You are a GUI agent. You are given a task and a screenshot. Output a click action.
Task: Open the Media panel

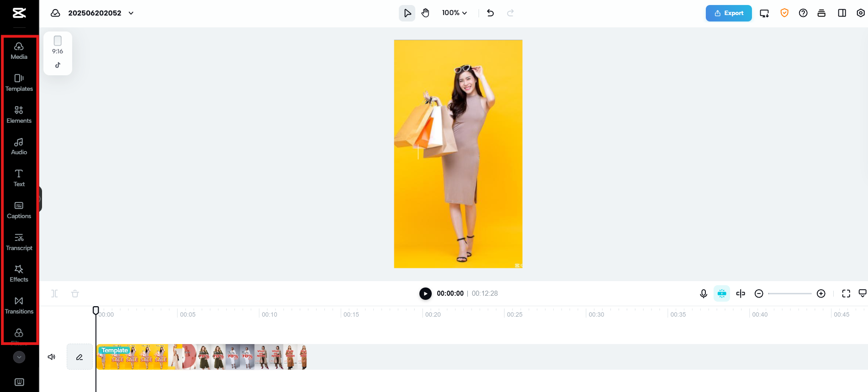[x=19, y=51]
